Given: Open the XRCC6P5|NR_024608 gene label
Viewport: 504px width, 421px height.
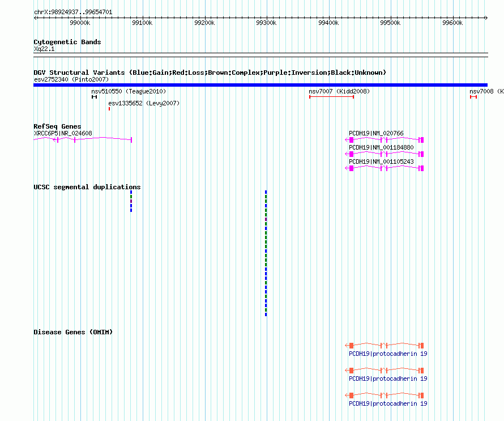Looking at the screenshot, I should pos(63,133).
